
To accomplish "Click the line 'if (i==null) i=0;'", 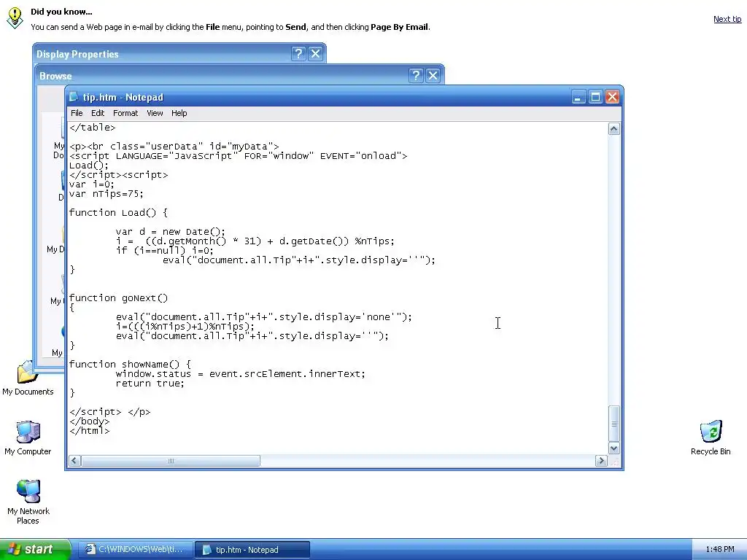I will click(164, 251).
